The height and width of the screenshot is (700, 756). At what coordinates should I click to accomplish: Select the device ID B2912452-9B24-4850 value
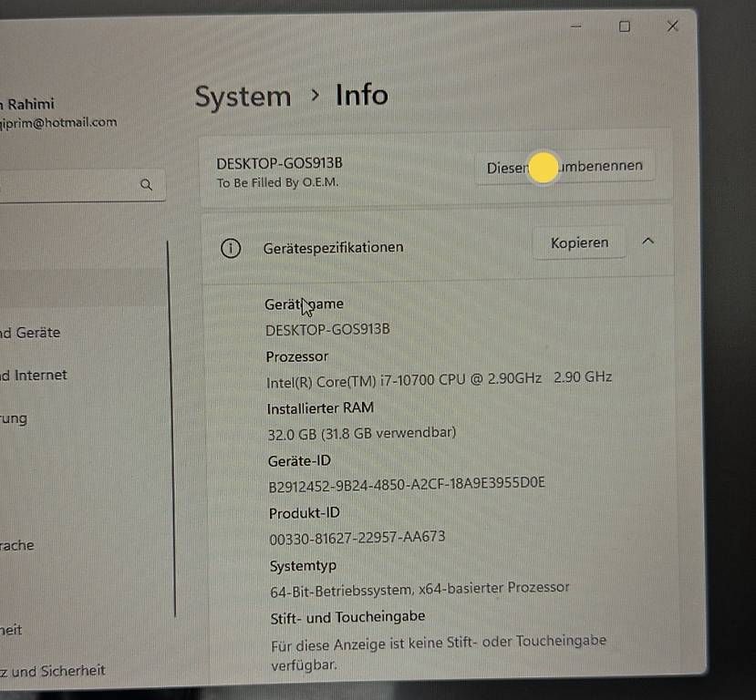coord(407,484)
